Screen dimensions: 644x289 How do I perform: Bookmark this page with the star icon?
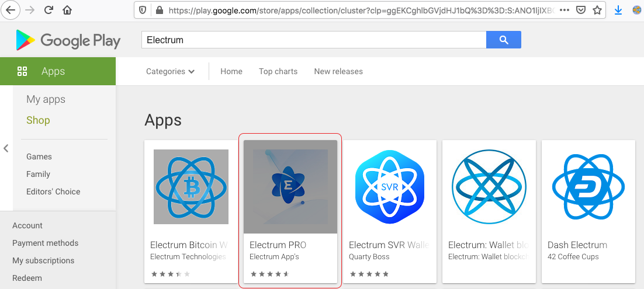point(597,11)
